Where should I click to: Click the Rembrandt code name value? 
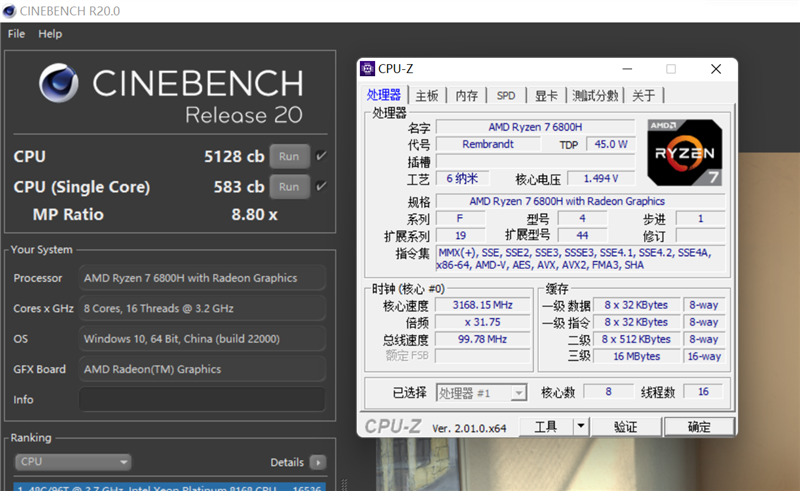pyautogui.click(x=488, y=144)
